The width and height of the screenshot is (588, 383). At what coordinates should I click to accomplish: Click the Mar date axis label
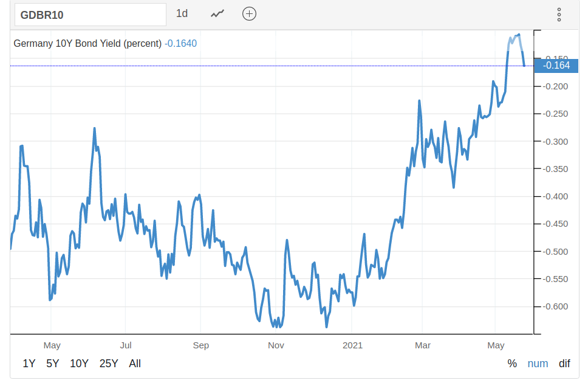pyautogui.click(x=423, y=345)
